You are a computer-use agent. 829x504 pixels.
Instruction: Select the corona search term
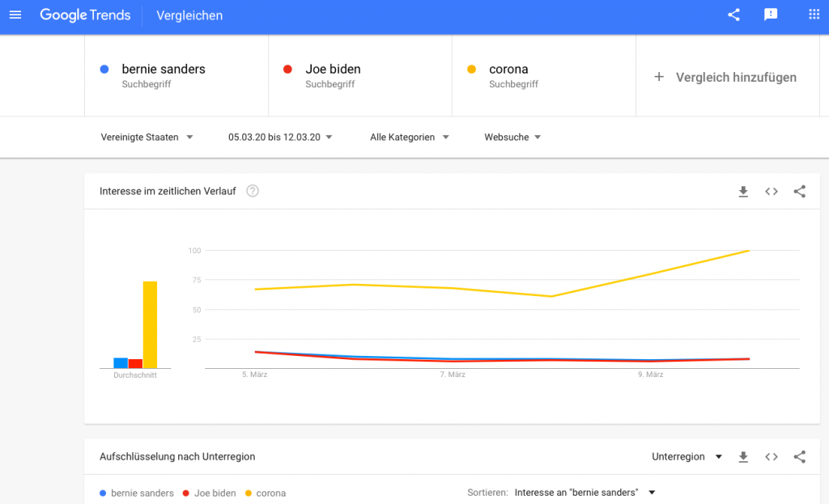[543, 75]
